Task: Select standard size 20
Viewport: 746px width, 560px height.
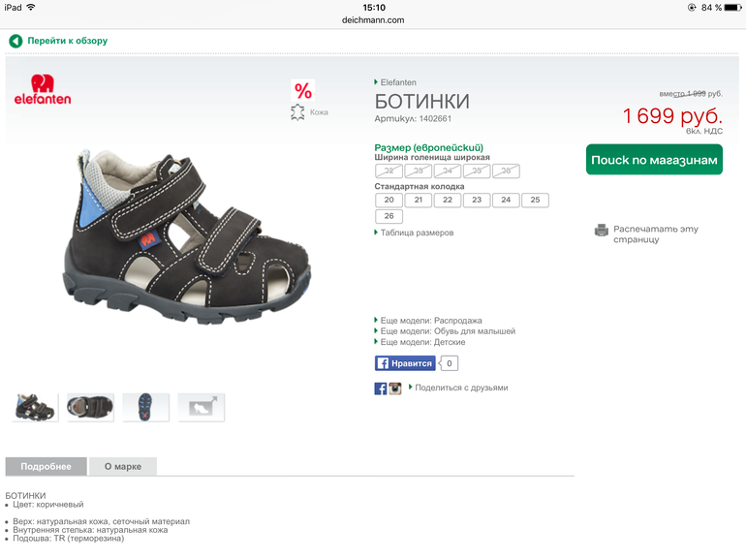Action: click(x=389, y=201)
